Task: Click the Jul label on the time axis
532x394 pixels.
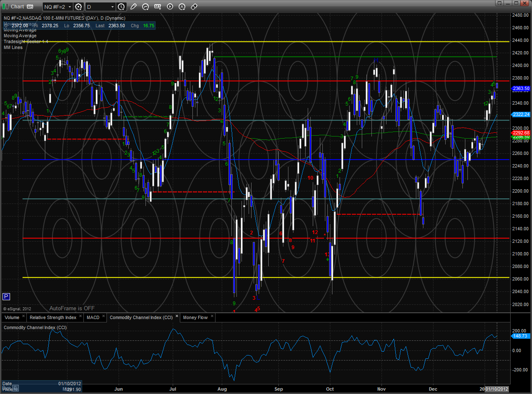Action: [x=172, y=389]
